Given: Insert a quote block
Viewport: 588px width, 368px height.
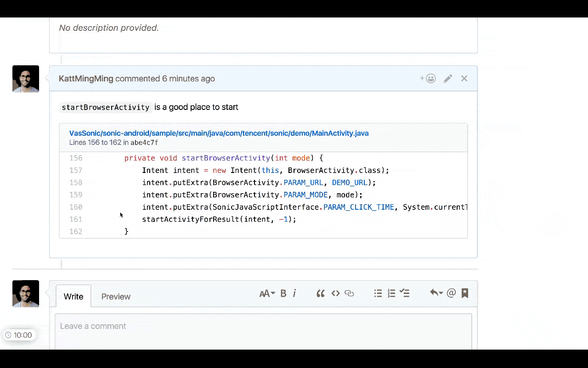Looking at the screenshot, I should tap(320, 293).
